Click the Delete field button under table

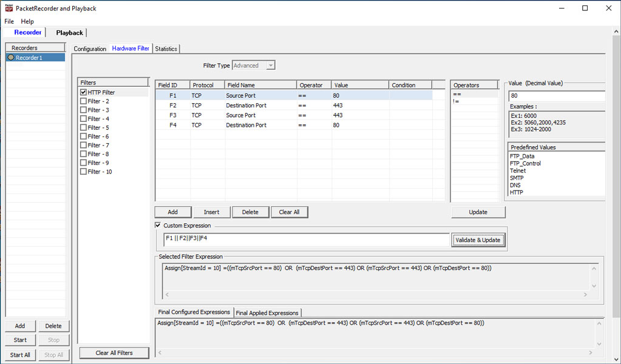[250, 212]
